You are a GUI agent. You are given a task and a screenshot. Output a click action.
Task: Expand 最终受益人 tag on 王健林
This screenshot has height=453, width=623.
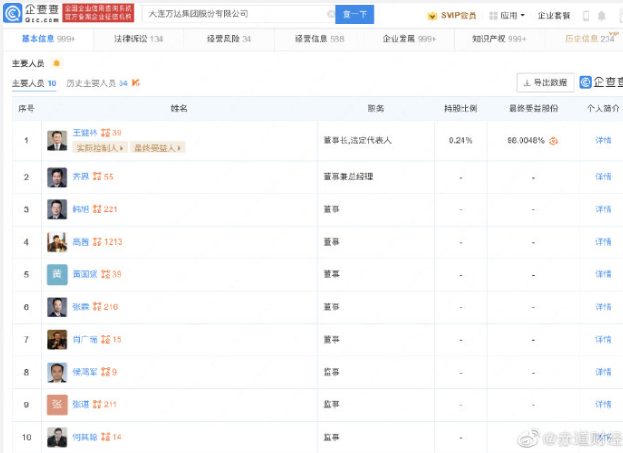tap(158, 148)
